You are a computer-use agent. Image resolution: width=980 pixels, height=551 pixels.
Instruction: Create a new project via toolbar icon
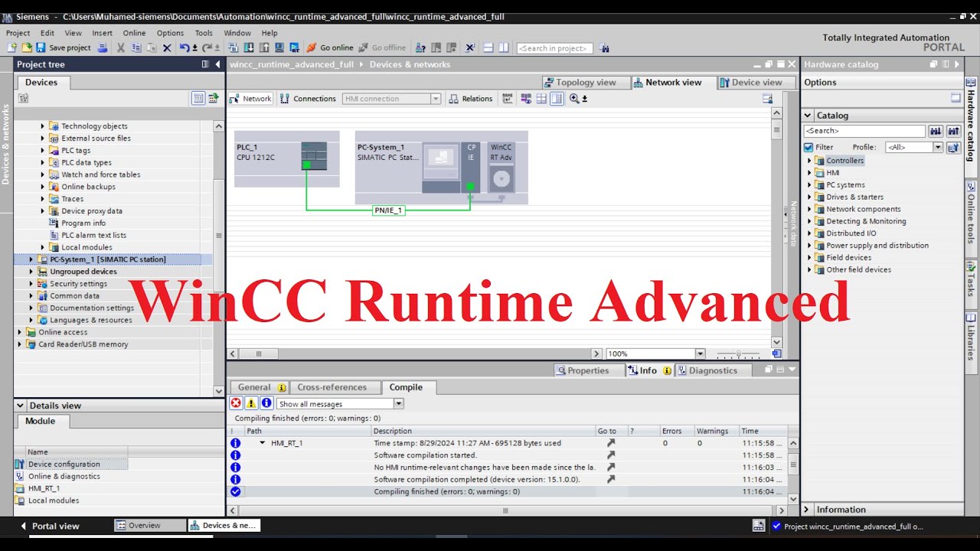click(11, 47)
